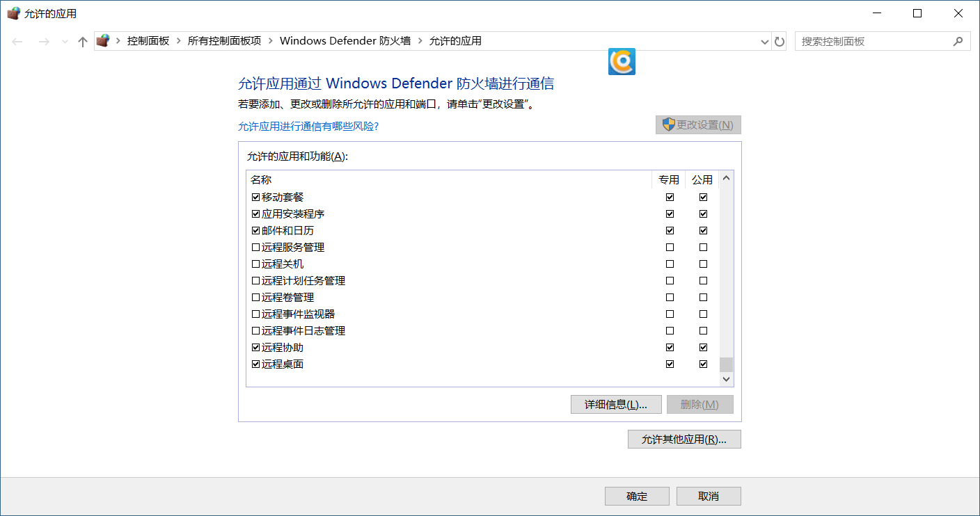Enable the 远程服务管理 name checkbox
Viewport: 980px width, 516px height.
255,248
